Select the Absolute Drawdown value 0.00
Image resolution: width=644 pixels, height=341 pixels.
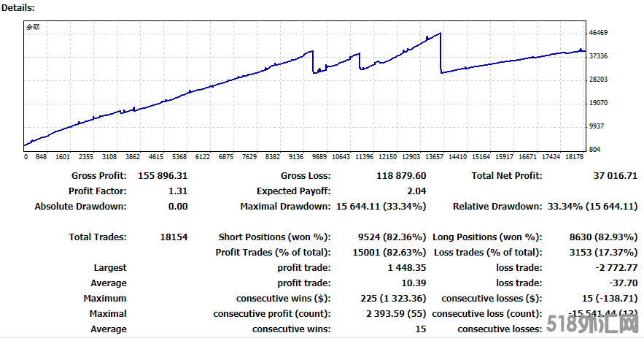click(x=178, y=206)
